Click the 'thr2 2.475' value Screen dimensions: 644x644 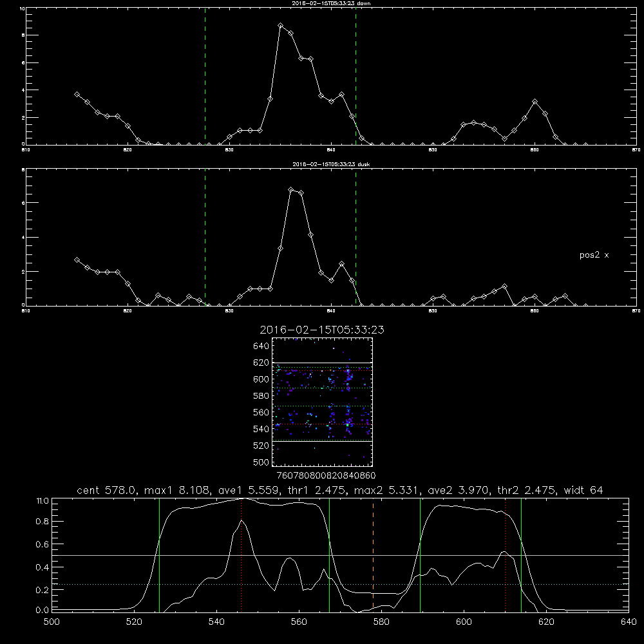coord(527,490)
